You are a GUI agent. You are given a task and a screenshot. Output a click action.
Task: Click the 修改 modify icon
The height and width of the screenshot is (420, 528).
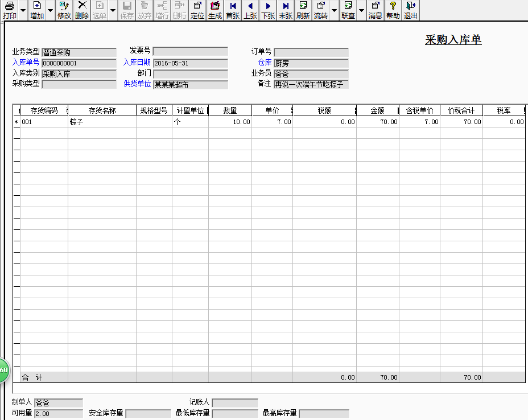(x=64, y=10)
